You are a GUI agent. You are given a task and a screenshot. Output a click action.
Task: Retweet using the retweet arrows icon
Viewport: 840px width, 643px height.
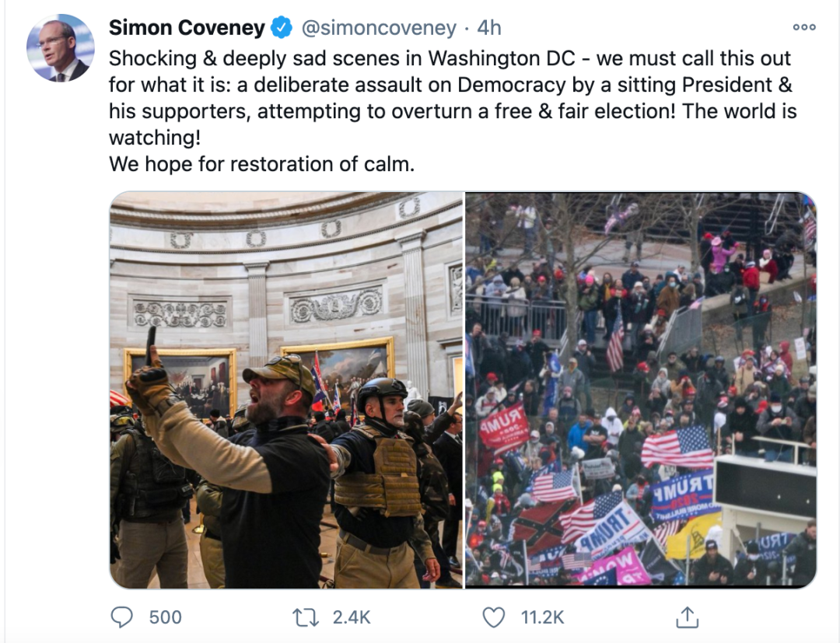(306, 617)
